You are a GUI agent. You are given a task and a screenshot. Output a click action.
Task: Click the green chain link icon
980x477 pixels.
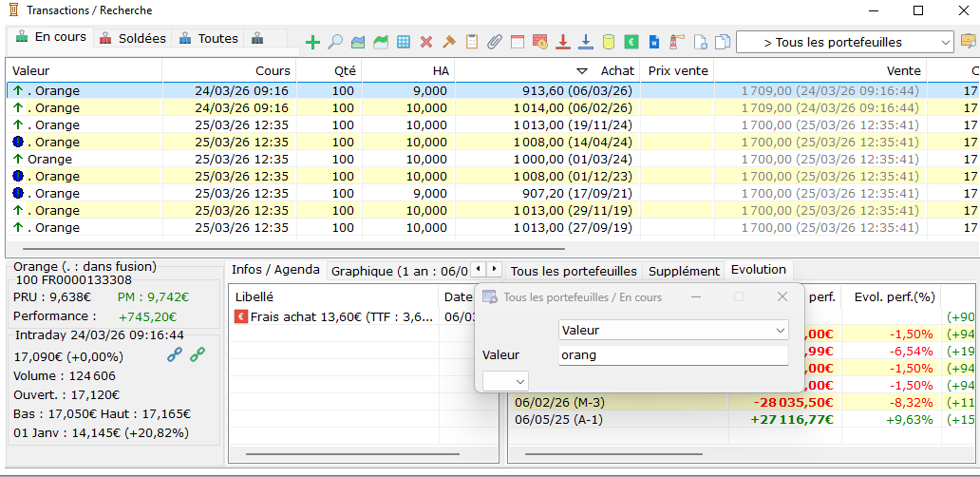[198, 355]
